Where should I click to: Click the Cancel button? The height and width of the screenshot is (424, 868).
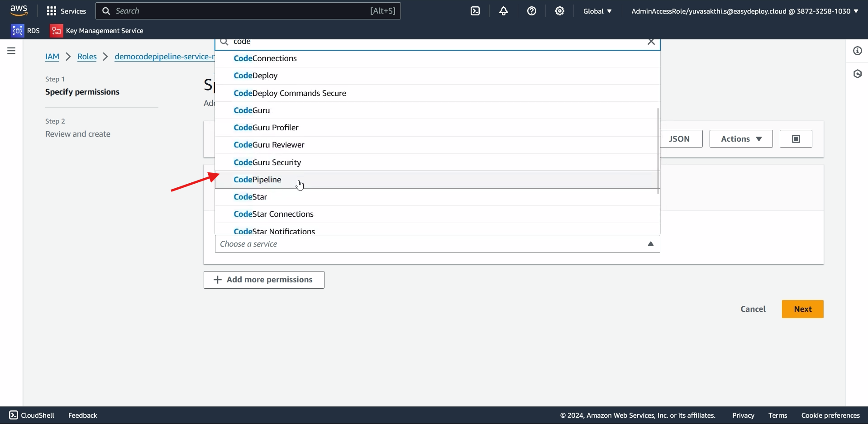[753, 309]
